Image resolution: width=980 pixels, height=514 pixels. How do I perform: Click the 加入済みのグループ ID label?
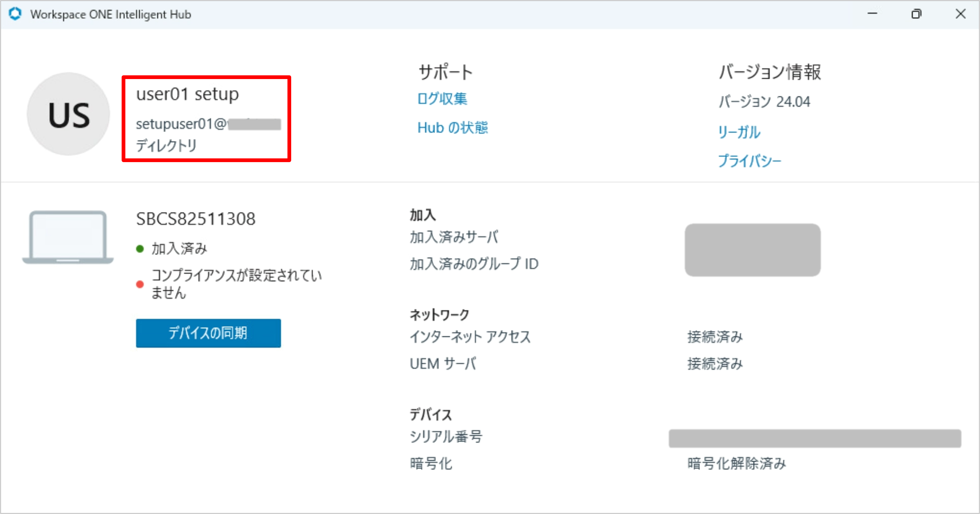[474, 264]
